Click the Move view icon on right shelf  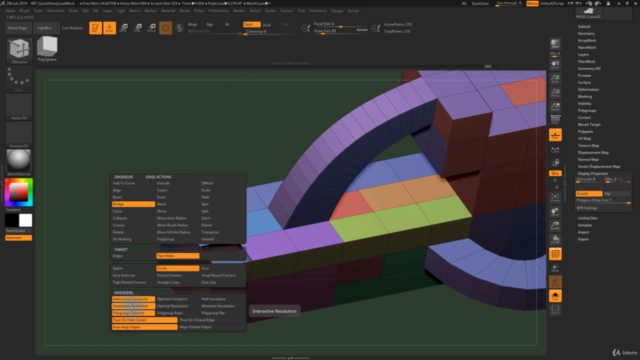[x=555, y=211]
